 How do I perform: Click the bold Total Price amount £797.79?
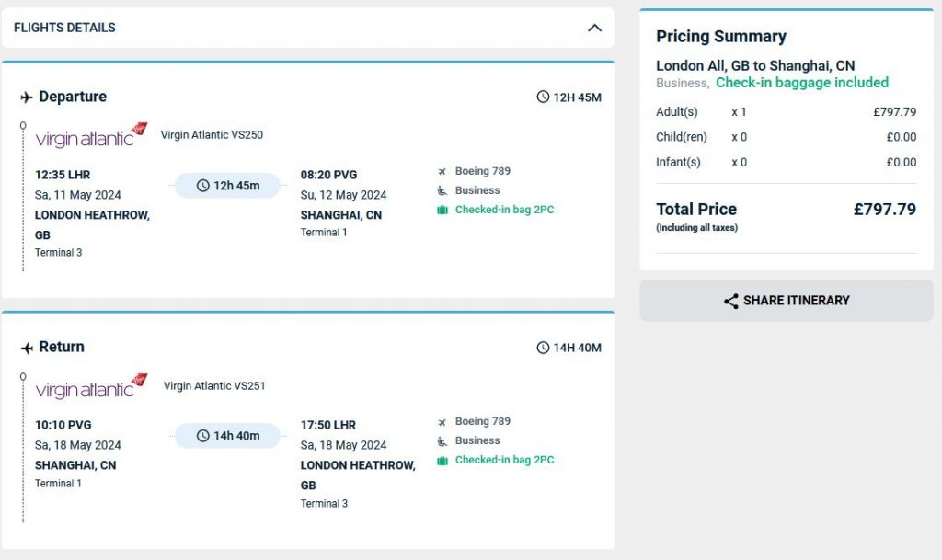pos(885,209)
